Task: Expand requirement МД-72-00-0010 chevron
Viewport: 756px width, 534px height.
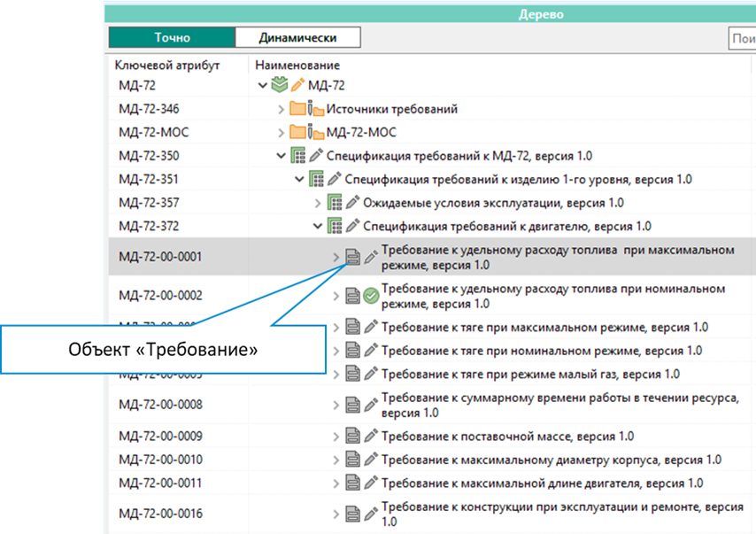Action: tap(336, 460)
